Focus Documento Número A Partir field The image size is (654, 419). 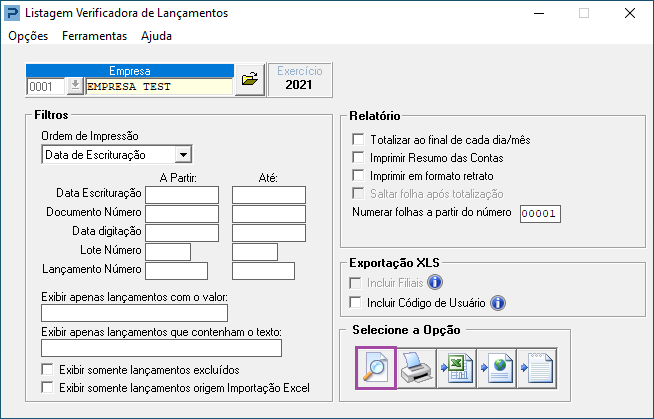pyautogui.click(x=182, y=214)
